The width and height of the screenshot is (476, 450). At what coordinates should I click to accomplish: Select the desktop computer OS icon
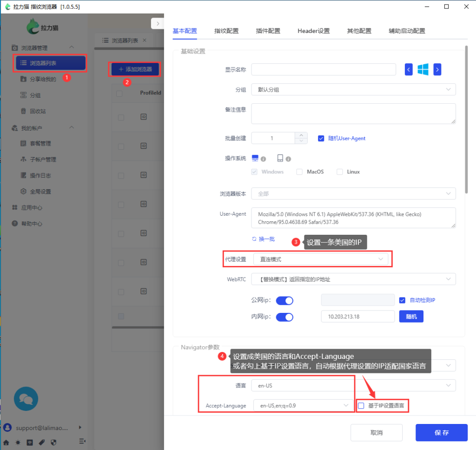[255, 158]
